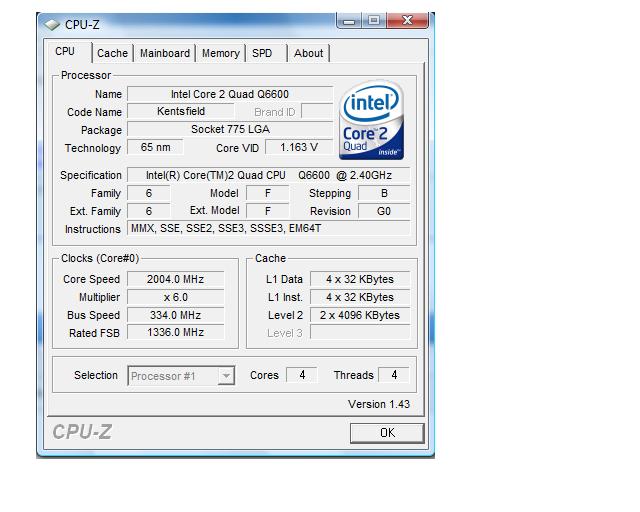Close the CPU-Z window
This screenshot has width=640, height=512.
pos(407,20)
